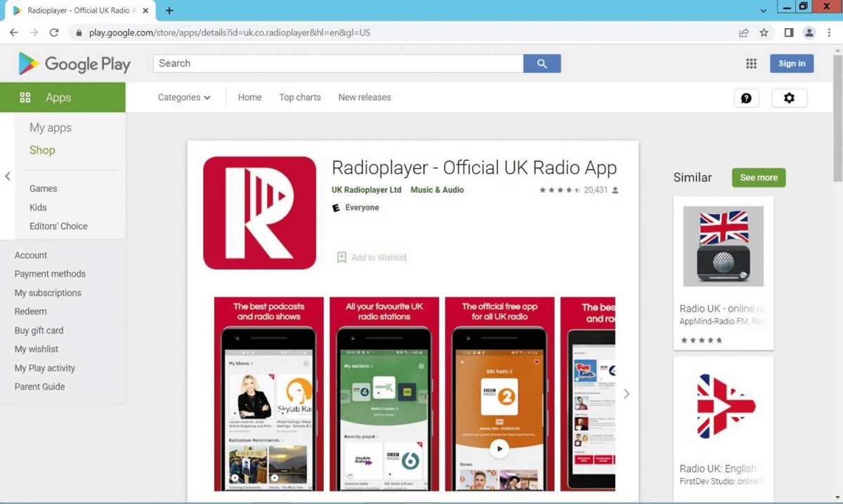Image resolution: width=843 pixels, height=504 pixels.
Task: Click Add to Wishlist text
Action: 379,258
